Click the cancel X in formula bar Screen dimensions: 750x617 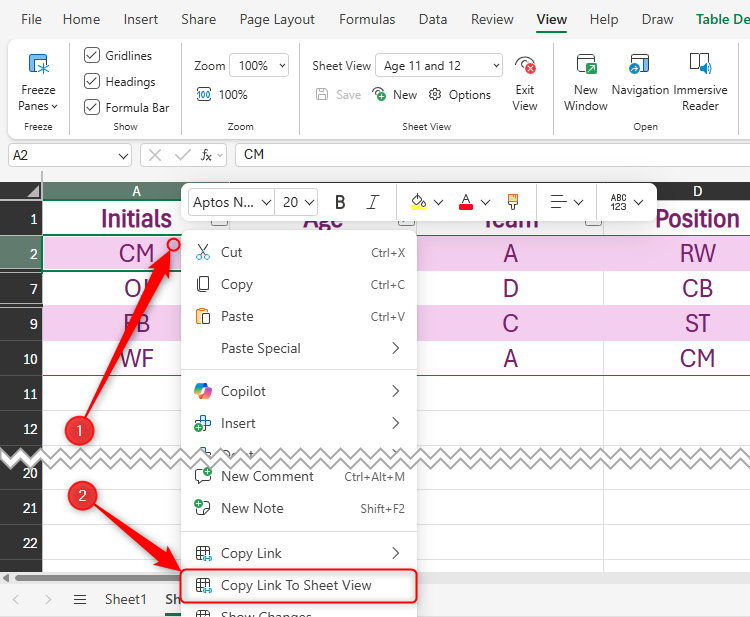click(154, 155)
